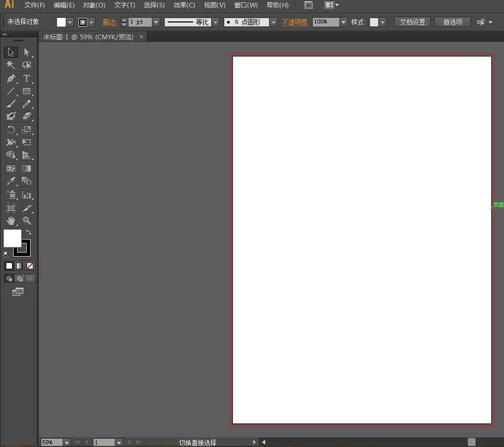Open the opacity 100% dropdown

click(343, 22)
